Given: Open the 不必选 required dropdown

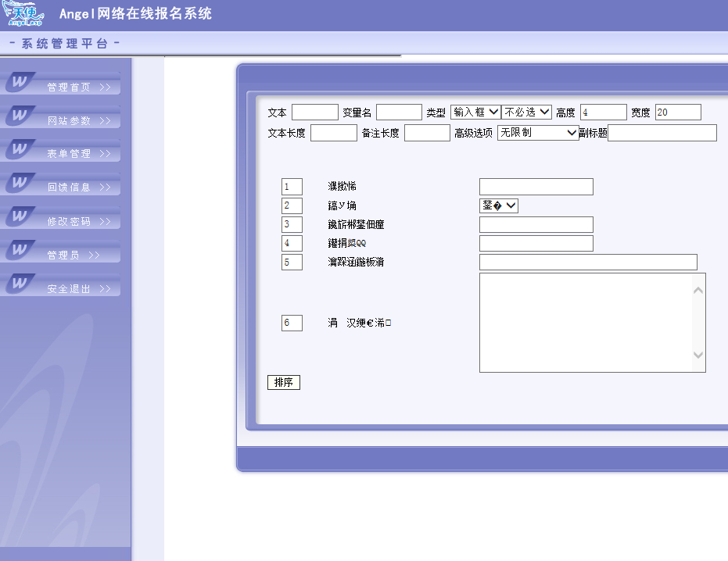Looking at the screenshot, I should click(x=526, y=113).
